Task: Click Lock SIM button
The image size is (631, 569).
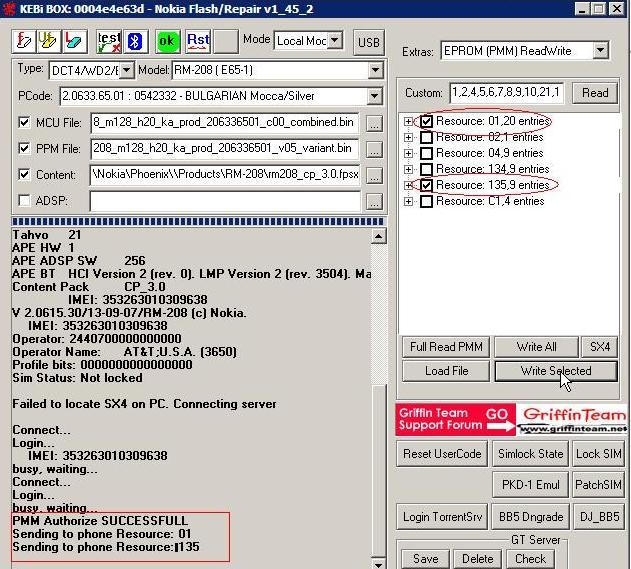Action: 598,454
